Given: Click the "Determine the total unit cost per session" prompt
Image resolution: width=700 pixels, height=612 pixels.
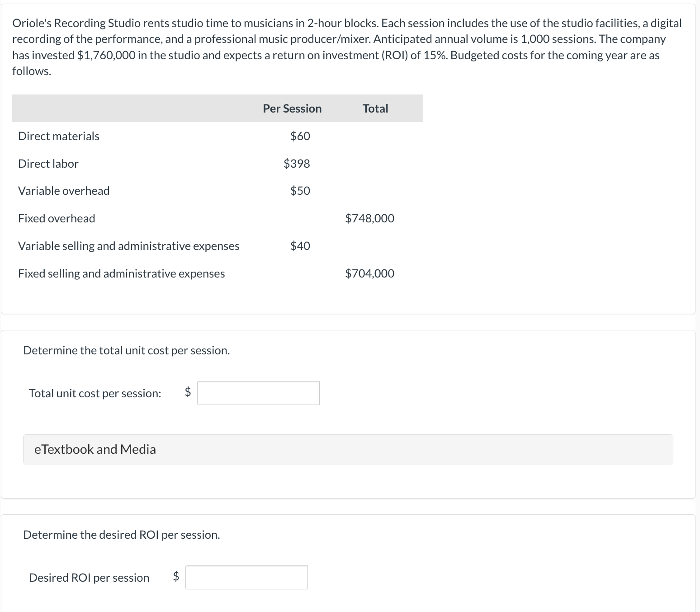Looking at the screenshot, I should tap(127, 350).
